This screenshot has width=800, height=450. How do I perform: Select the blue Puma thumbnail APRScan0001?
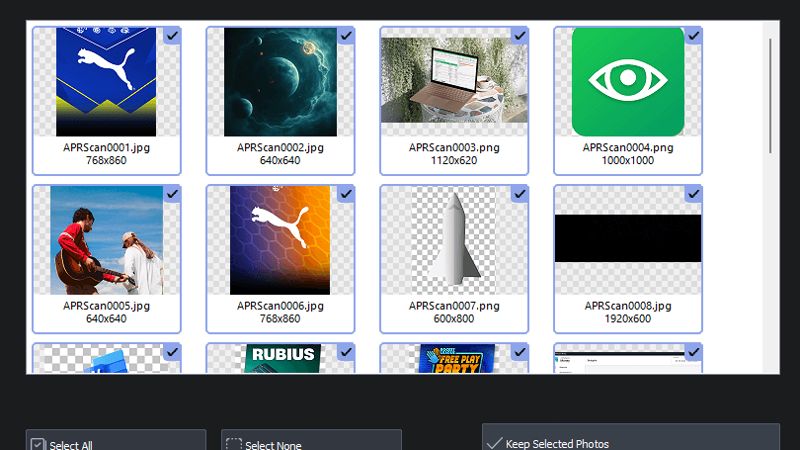pyautogui.click(x=106, y=82)
